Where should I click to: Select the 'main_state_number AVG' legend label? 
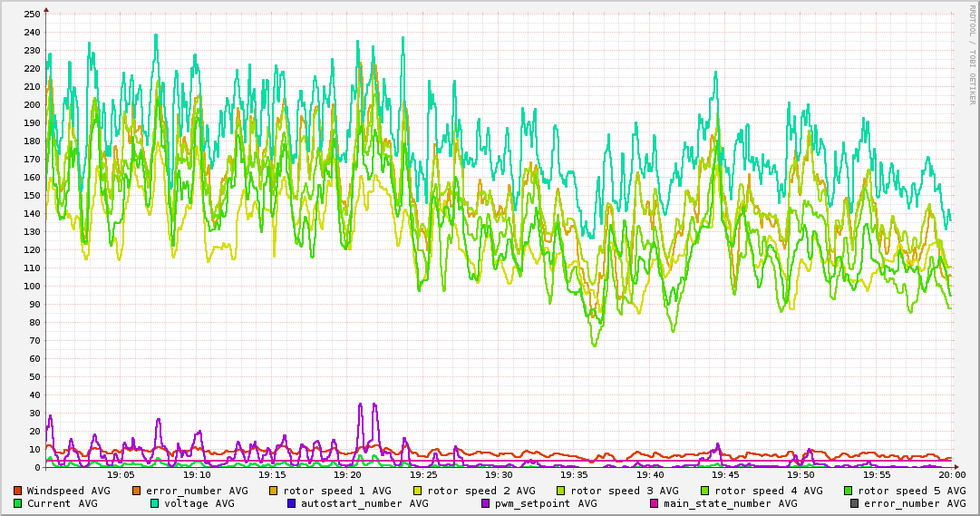click(731, 504)
